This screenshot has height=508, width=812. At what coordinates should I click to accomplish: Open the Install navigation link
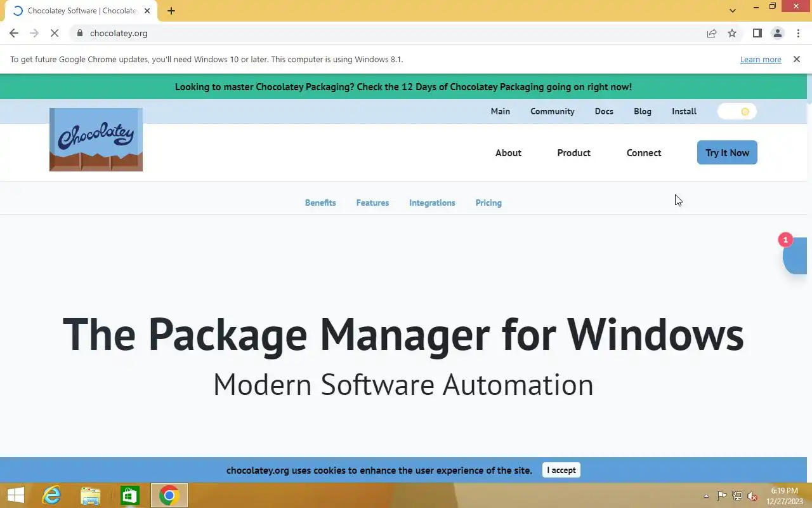click(684, 111)
